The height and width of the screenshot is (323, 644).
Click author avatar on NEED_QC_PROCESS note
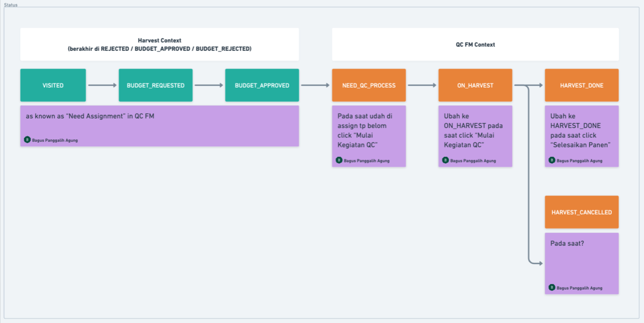(x=339, y=160)
